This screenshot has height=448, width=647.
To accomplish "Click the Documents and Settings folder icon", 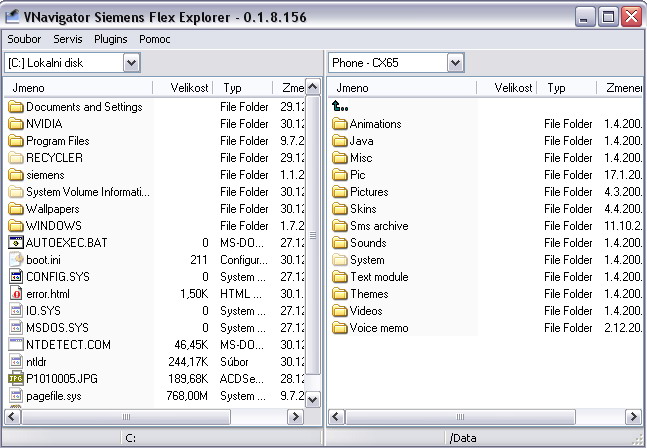I will pyautogui.click(x=16, y=107).
